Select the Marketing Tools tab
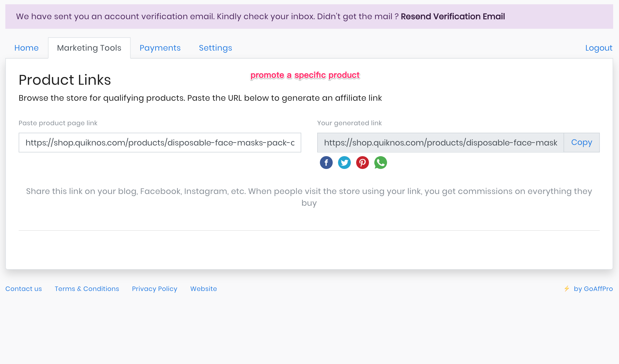The image size is (619, 364). coord(89,48)
